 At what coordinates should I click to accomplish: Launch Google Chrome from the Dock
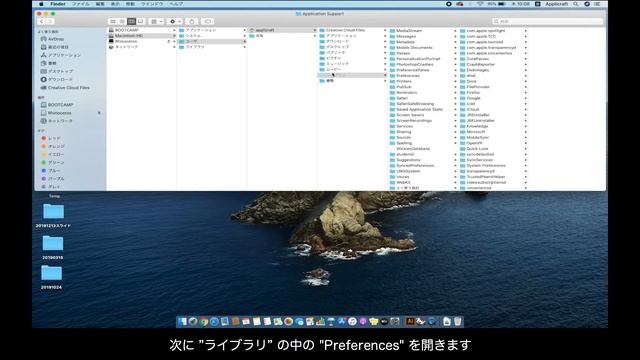[x=204, y=322]
